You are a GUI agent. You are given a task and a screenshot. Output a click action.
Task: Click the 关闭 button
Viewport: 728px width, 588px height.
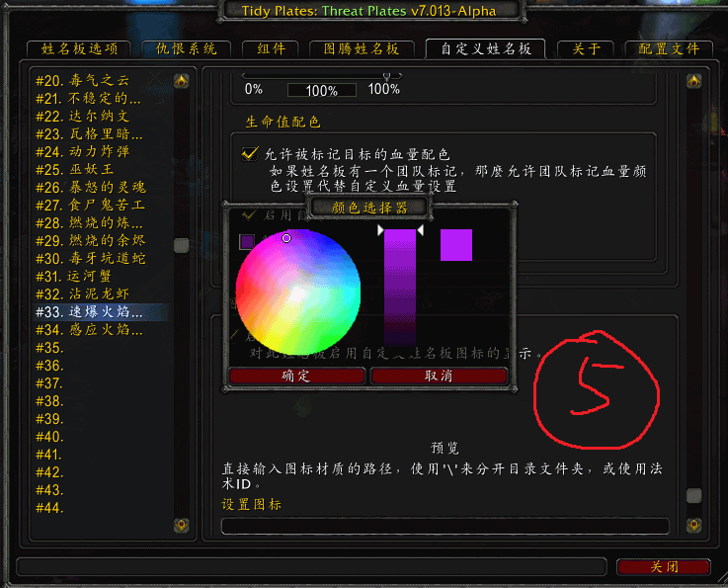[664, 566]
